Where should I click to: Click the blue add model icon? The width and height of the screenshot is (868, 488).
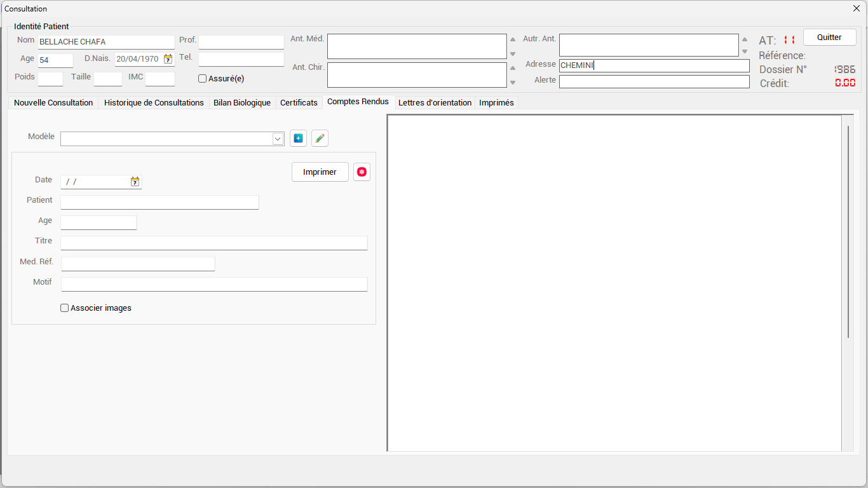point(298,139)
